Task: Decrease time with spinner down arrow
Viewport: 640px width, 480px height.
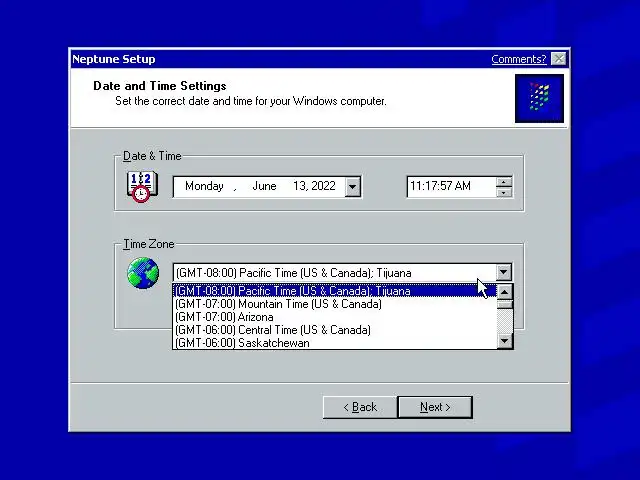Action: (504, 192)
